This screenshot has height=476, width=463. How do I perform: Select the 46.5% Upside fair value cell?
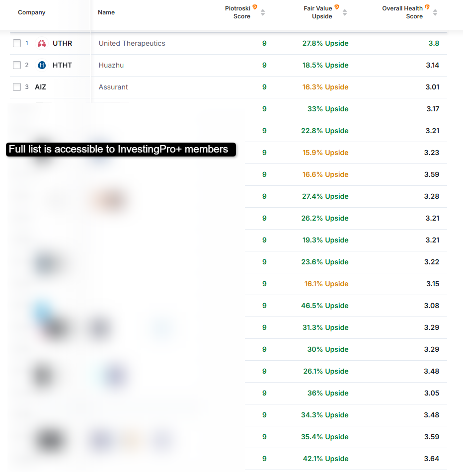324,306
